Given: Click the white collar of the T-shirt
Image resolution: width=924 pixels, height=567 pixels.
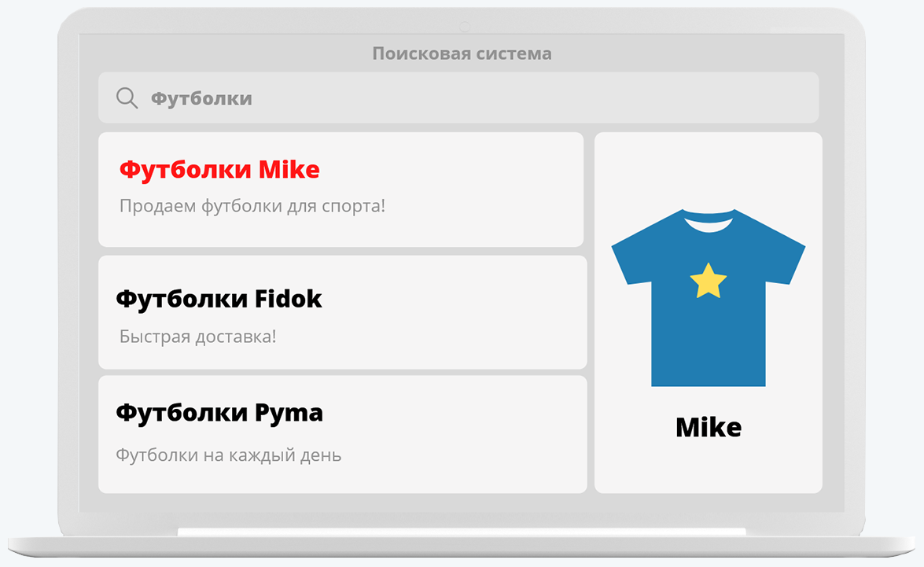Looking at the screenshot, I should coord(709,222).
